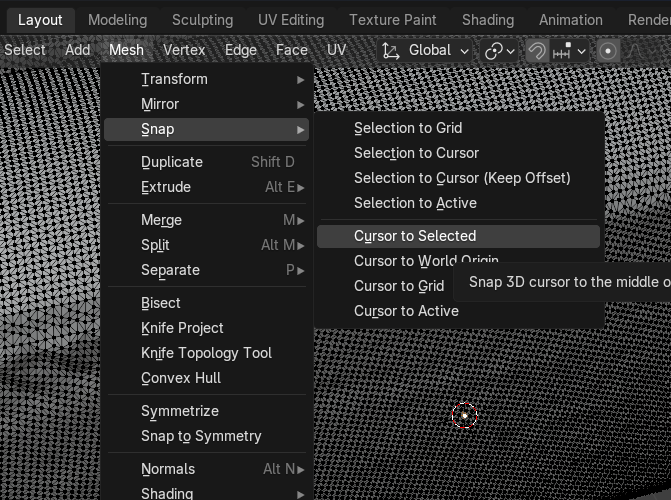Switch to UV Editing workspace

pos(291,20)
